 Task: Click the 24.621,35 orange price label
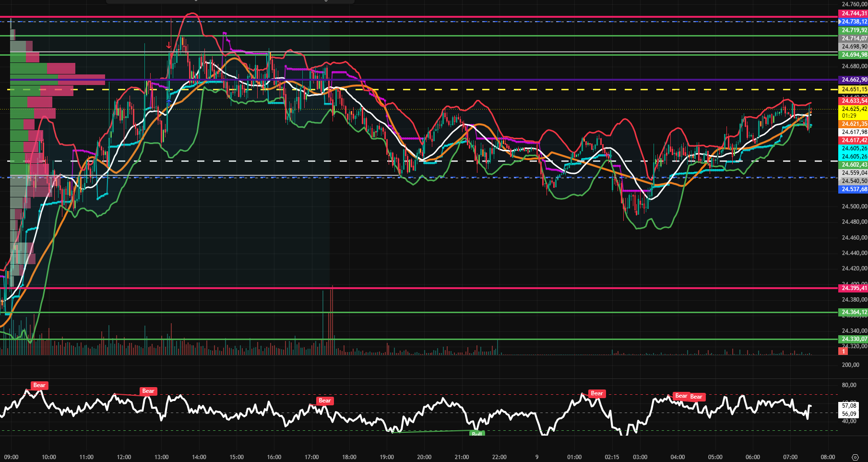(853, 124)
